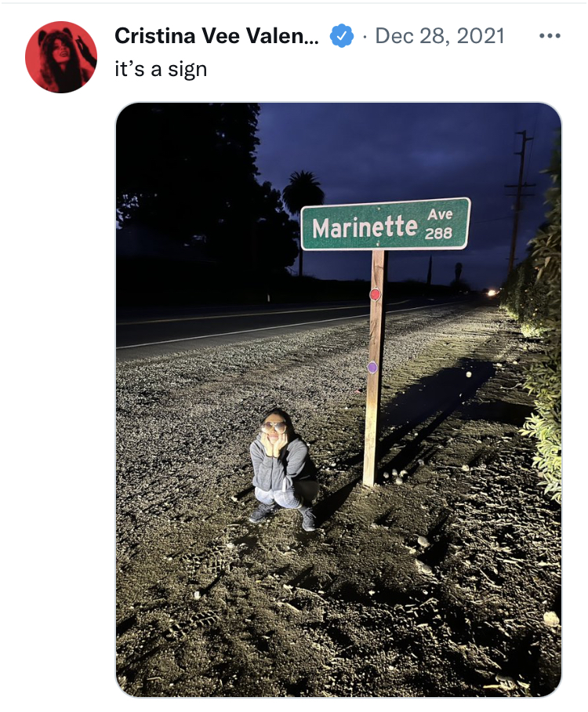Open the tweet via Dec 28, 2021 timestamp
This screenshot has width=588, height=712.
coord(440,36)
